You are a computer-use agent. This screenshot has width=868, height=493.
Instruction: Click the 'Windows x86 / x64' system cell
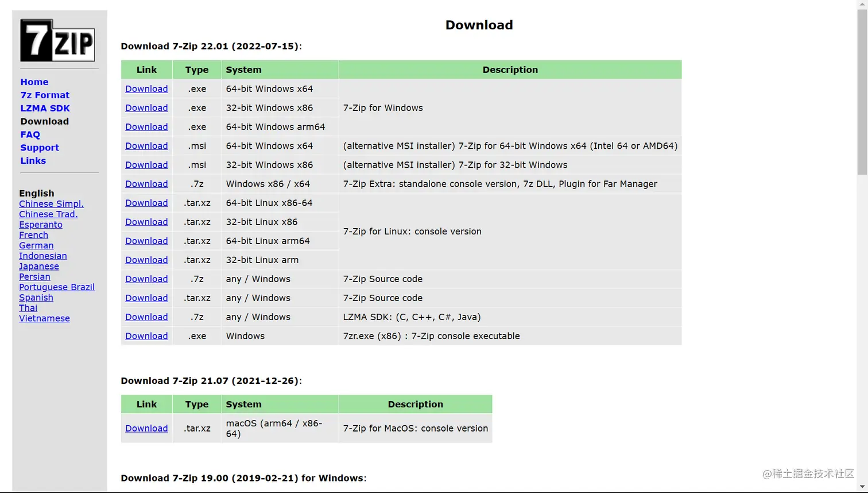[x=280, y=184]
